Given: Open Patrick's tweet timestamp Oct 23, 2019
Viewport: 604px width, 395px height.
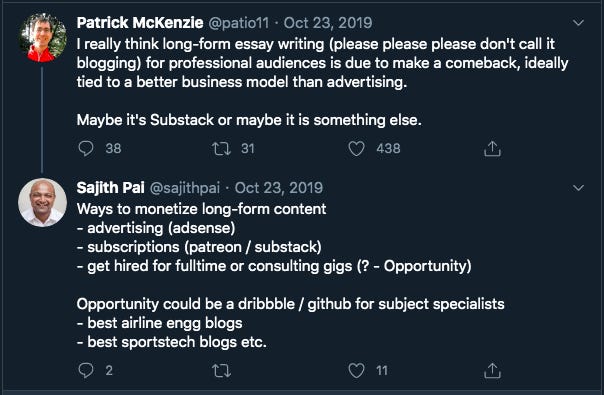Looking at the screenshot, I should coord(328,23).
